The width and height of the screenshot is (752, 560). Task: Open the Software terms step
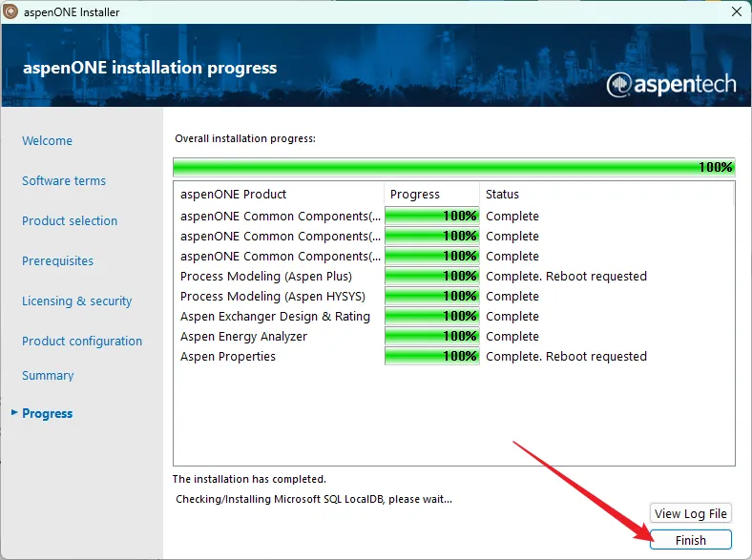64,180
